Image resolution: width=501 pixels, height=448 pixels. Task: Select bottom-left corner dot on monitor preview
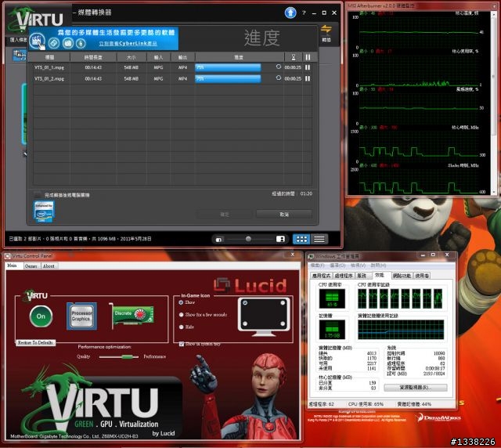click(245, 324)
